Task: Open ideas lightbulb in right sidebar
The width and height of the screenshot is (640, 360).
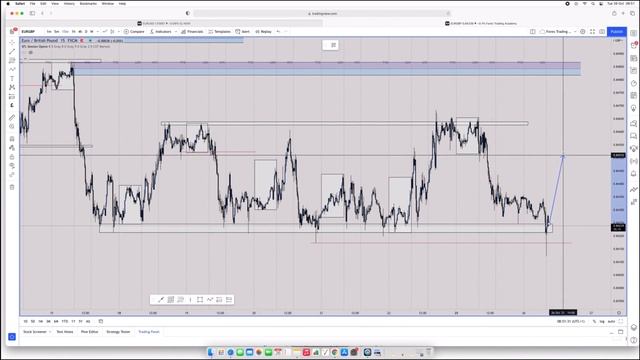Action: 633,108
